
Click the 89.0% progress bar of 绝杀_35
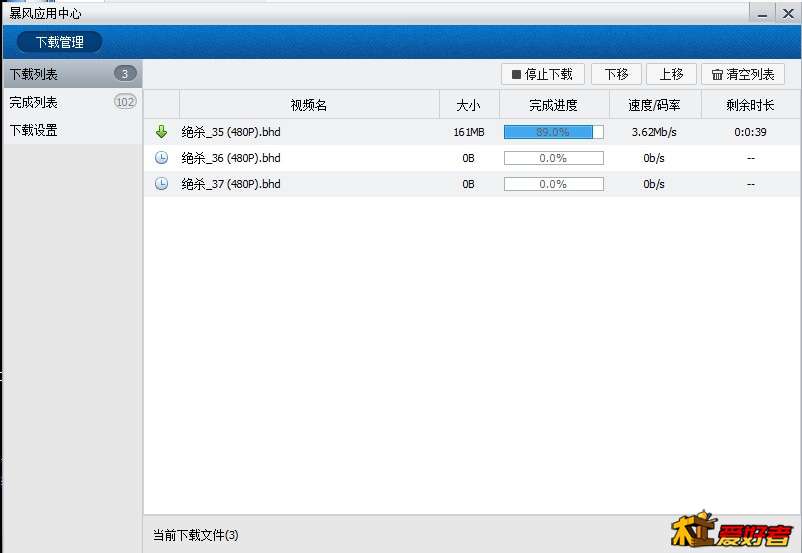[553, 132]
